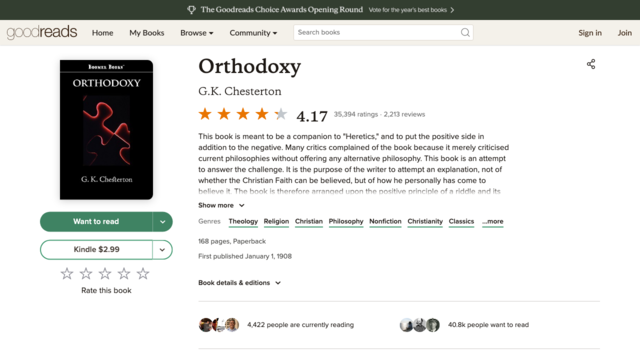Screen dimensions: 640x360
Task: Expand Book details & editions
Action: tap(240, 283)
